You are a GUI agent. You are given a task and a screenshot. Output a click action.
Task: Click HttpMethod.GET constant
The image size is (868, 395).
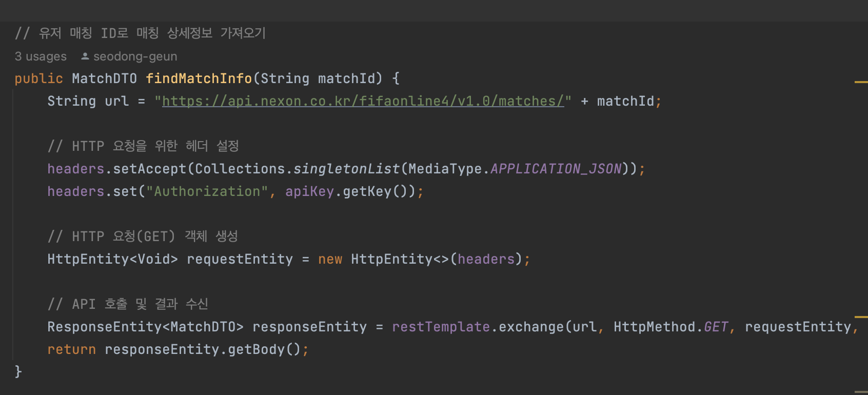tap(671, 327)
